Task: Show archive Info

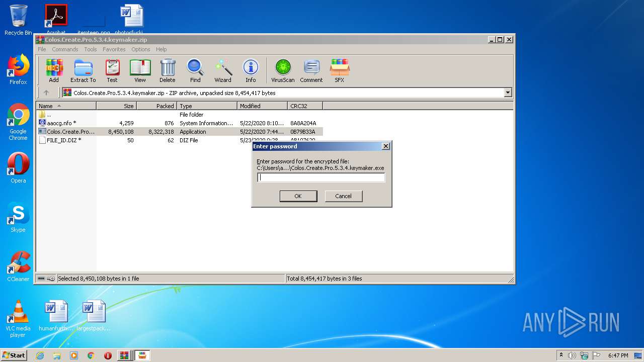Action: 251,71
